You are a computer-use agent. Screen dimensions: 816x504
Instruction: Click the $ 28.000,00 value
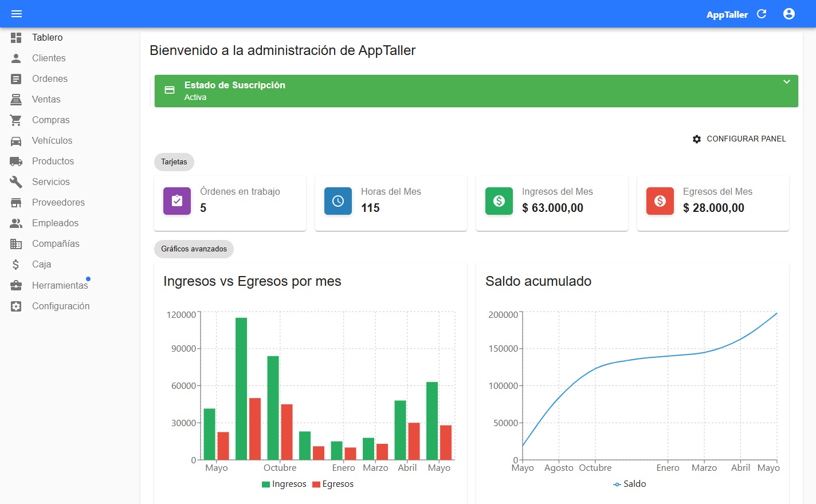[x=713, y=208]
